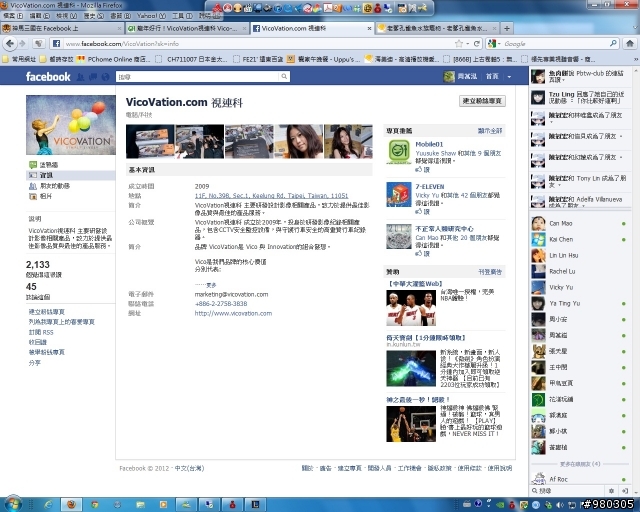Chat with Kai Chen
The width and height of the screenshot is (640, 512).
(x=580, y=239)
